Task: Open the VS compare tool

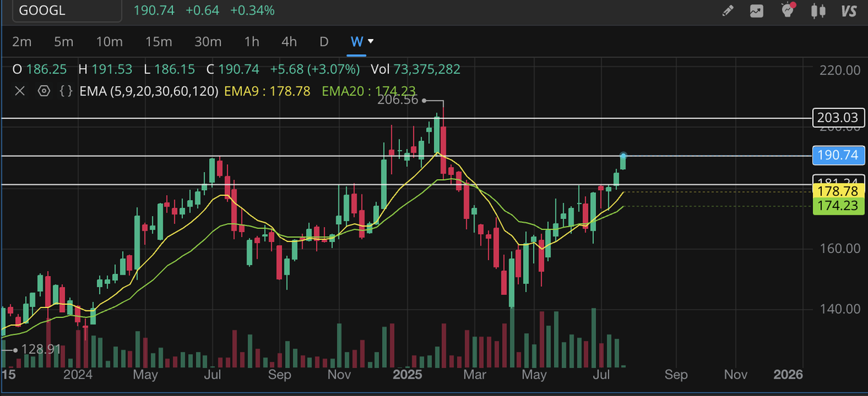Action: pos(849,11)
